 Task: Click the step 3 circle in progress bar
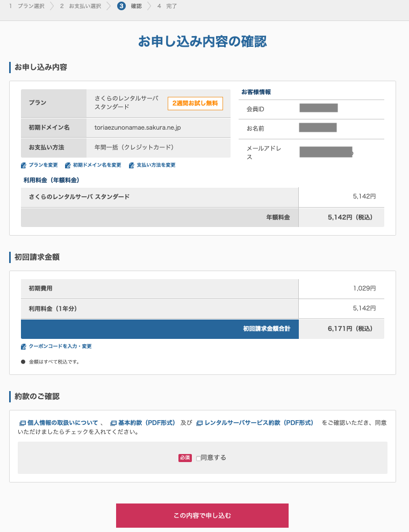(x=121, y=6)
